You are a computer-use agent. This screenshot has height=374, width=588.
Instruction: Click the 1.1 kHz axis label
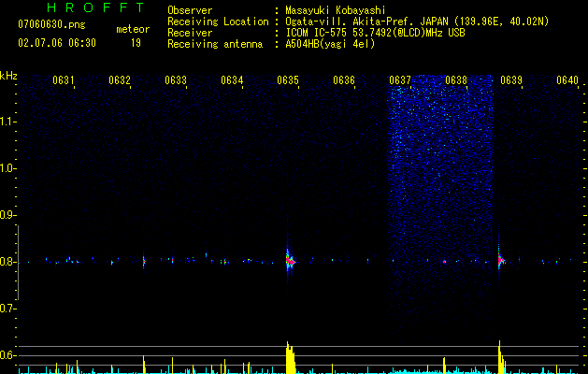pyautogui.click(x=7, y=122)
